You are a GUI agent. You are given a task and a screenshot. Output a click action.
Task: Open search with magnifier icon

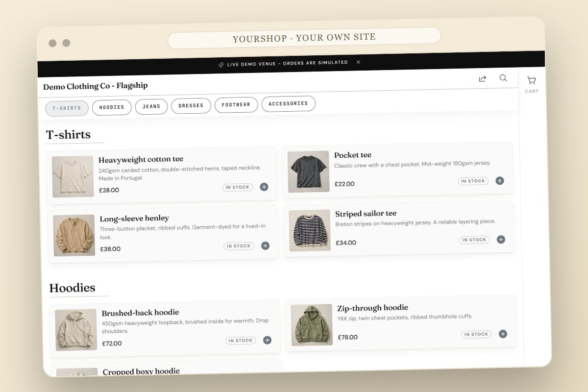503,78
